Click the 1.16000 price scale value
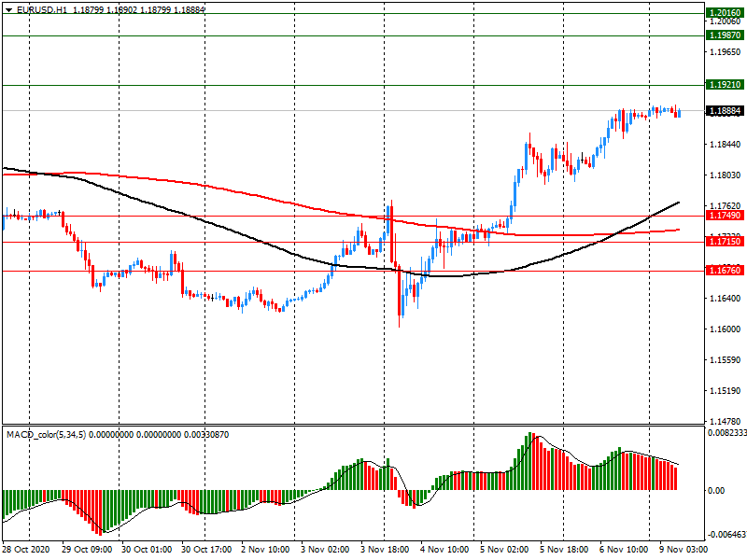This screenshot has height=560, width=747. click(726, 329)
